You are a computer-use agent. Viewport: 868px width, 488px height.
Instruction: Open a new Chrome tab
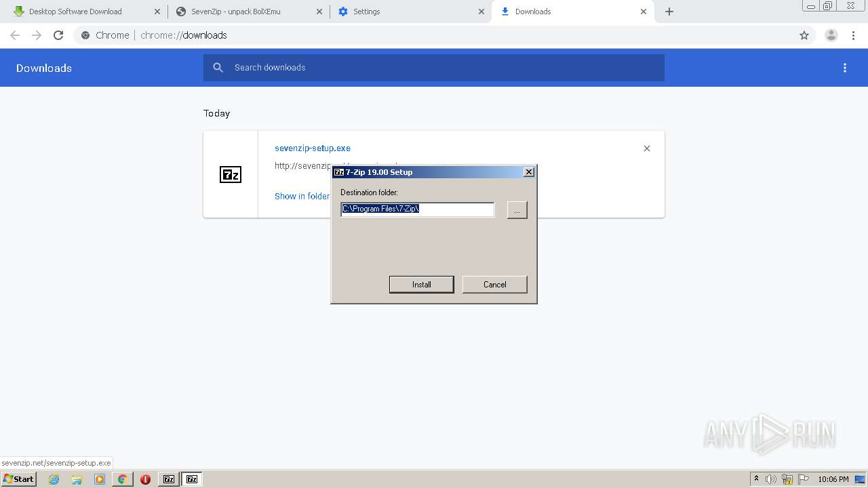[x=669, y=12]
